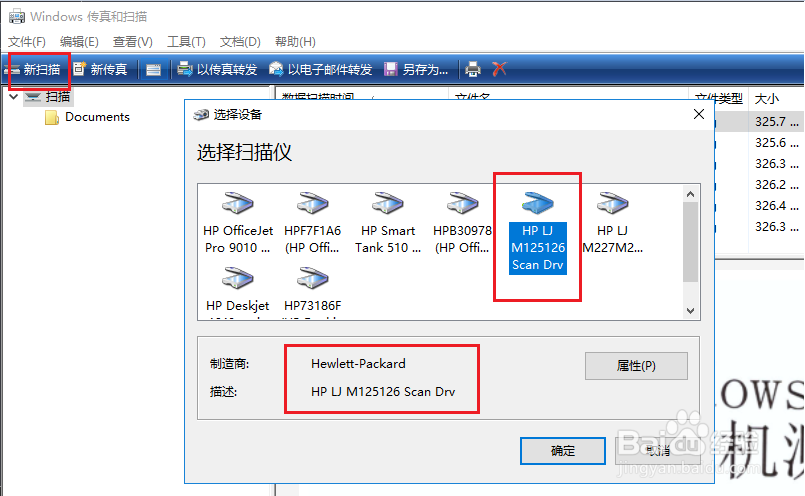Image resolution: width=805 pixels, height=496 pixels.
Task: Select the Documents folder in tree
Action: (87, 117)
